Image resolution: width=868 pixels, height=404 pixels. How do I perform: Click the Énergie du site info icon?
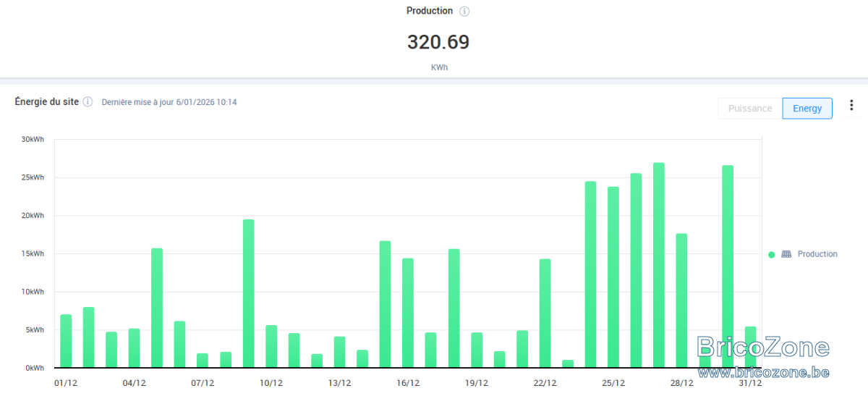click(x=88, y=102)
